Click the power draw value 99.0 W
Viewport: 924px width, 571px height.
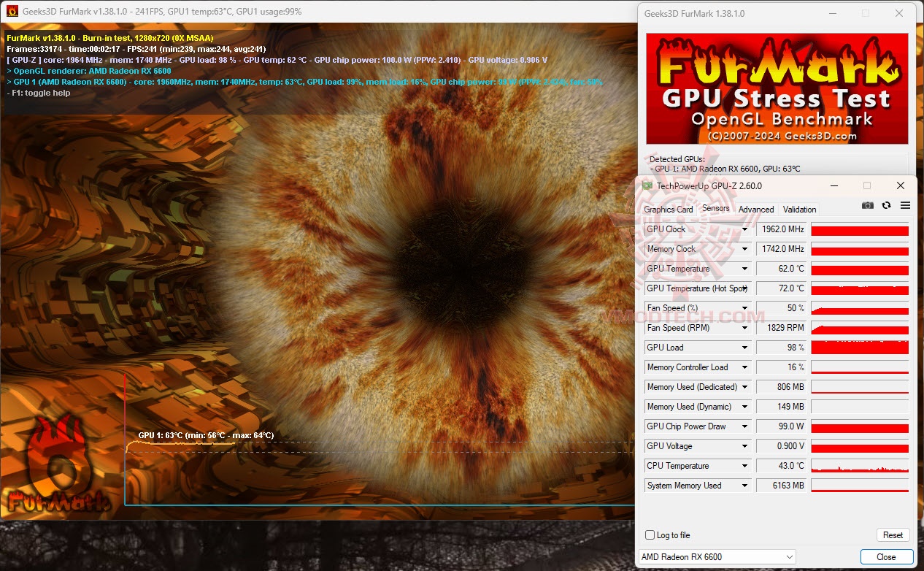tap(782, 426)
